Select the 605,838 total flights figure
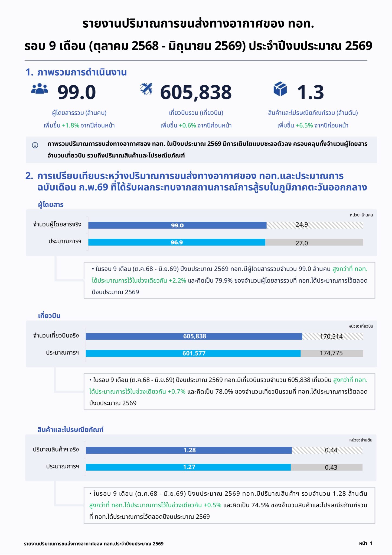The height and width of the screenshot is (555, 392). 196,92
